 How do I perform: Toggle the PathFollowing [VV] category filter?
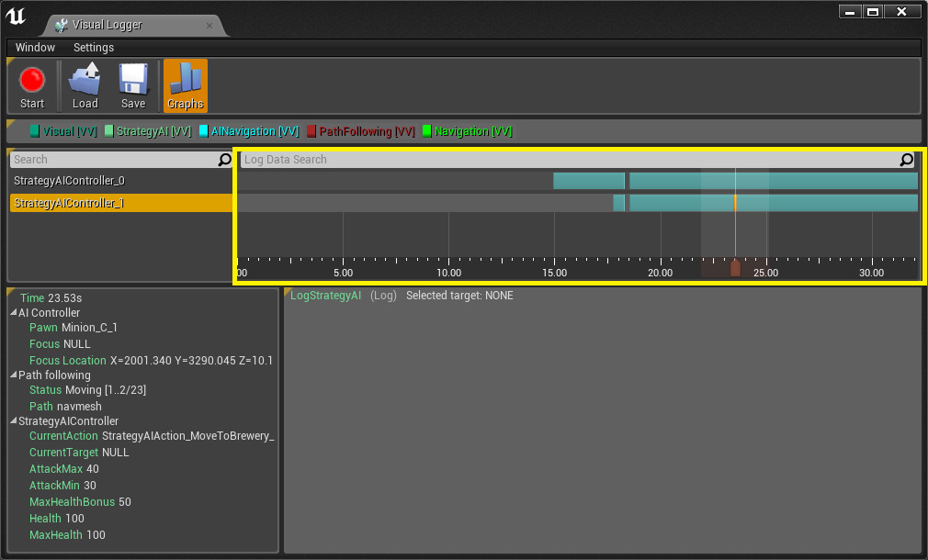pos(361,131)
